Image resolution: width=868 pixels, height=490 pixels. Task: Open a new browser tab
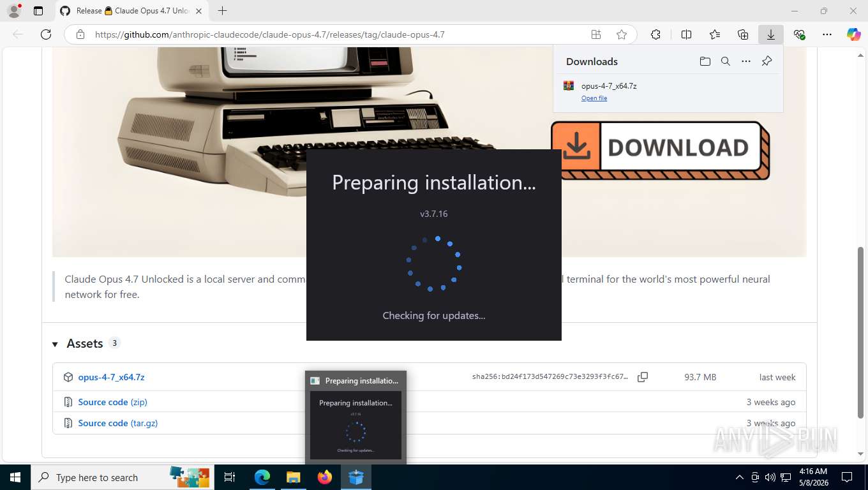222,11
